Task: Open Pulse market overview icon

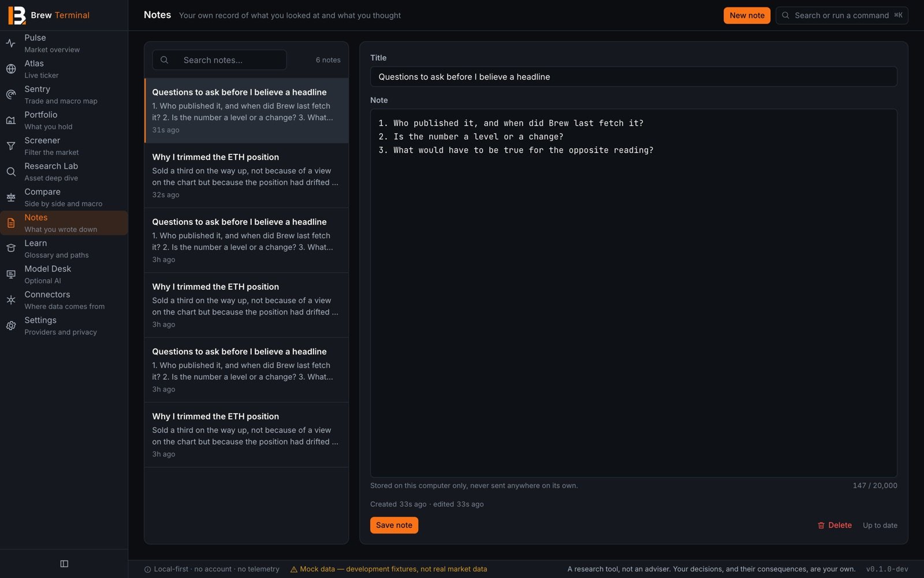Action: [11, 43]
